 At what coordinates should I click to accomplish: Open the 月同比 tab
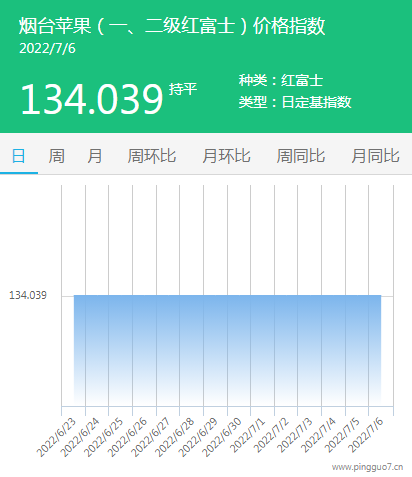click(x=375, y=156)
